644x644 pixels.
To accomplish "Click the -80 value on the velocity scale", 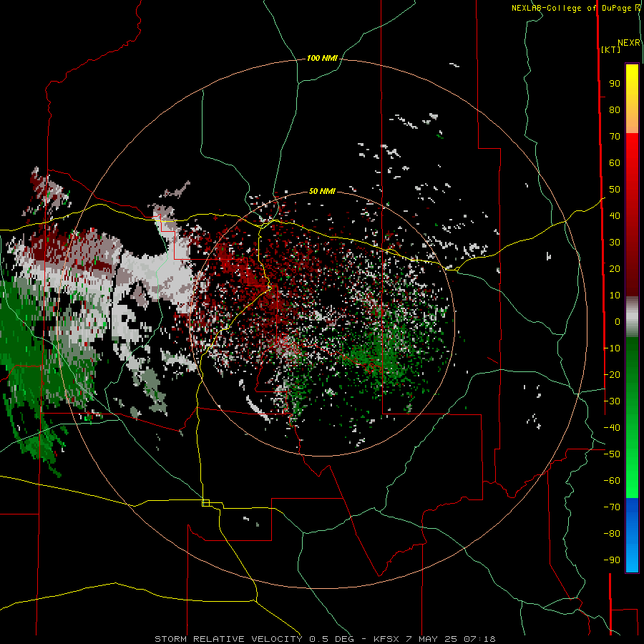I will [612, 534].
